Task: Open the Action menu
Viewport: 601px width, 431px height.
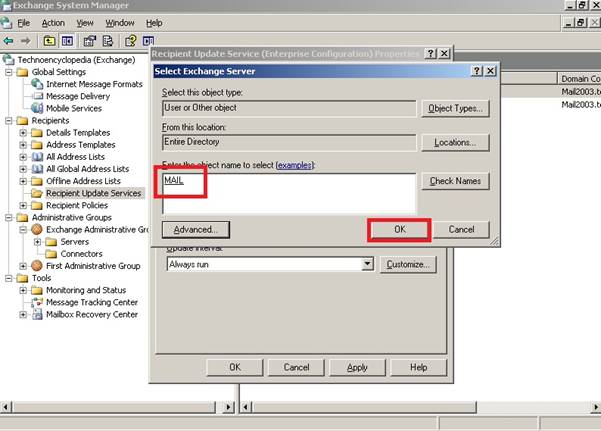Action: (x=53, y=22)
